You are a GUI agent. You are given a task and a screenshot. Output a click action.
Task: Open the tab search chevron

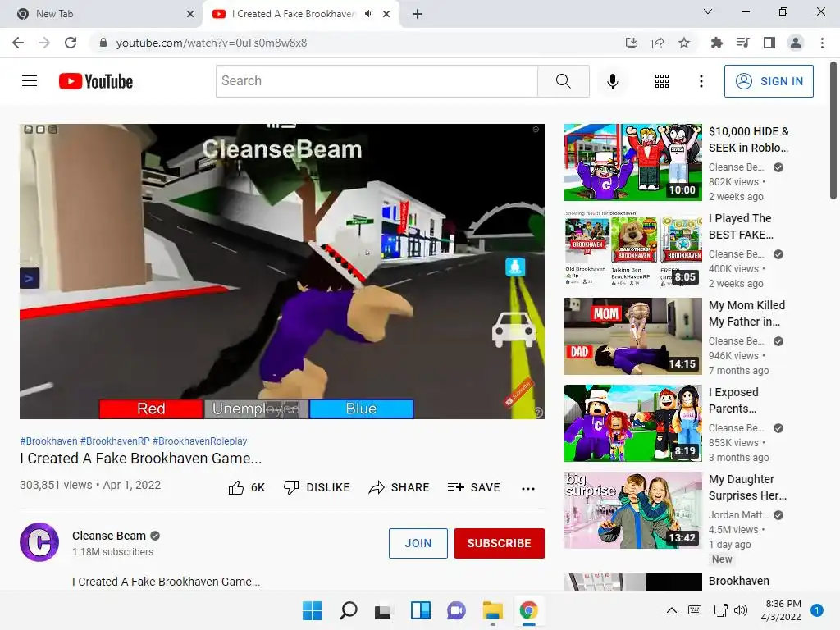(708, 11)
